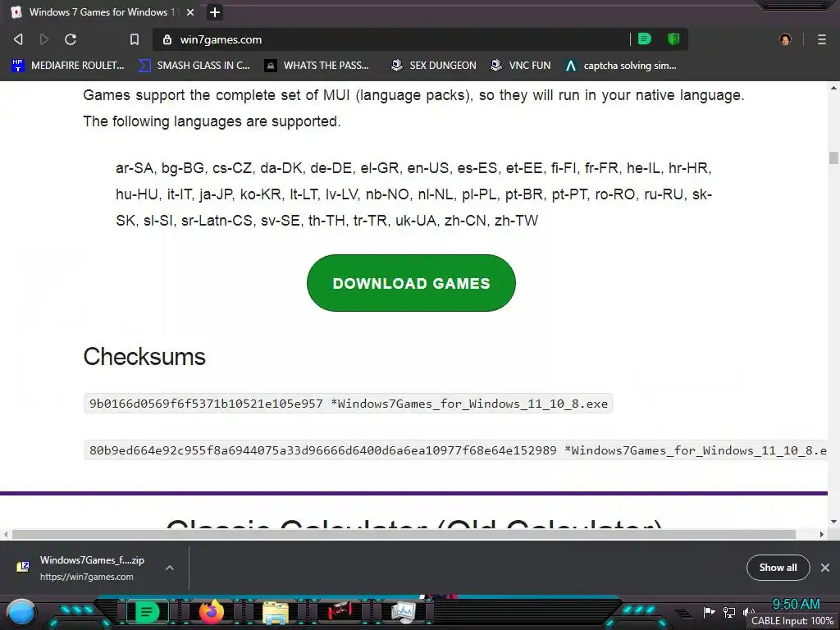Open a new browser tab
Viewport: 840px width, 630px height.
pos(215,12)
